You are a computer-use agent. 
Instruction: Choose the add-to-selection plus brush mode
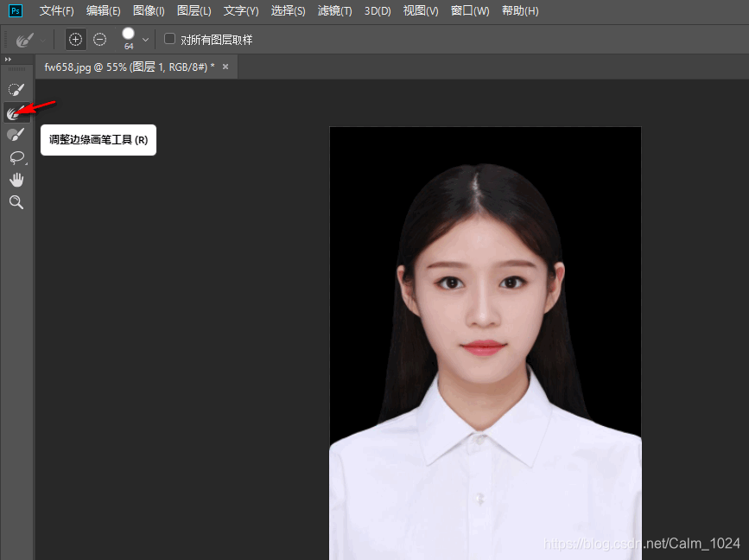click(x=75, y=39)
